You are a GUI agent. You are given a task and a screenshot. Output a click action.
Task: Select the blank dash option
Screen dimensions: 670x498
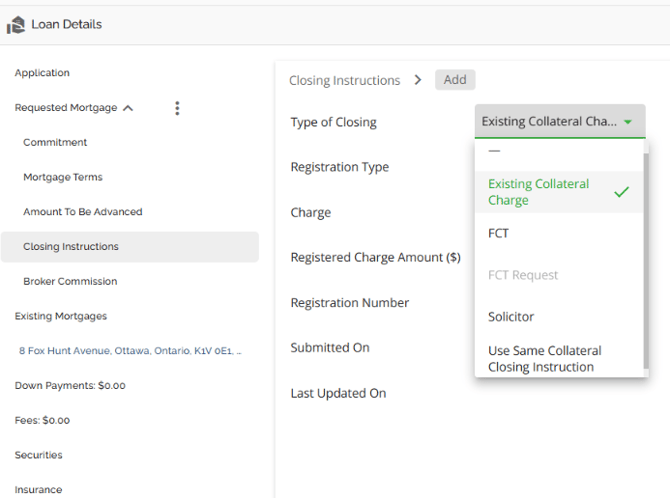494,150
